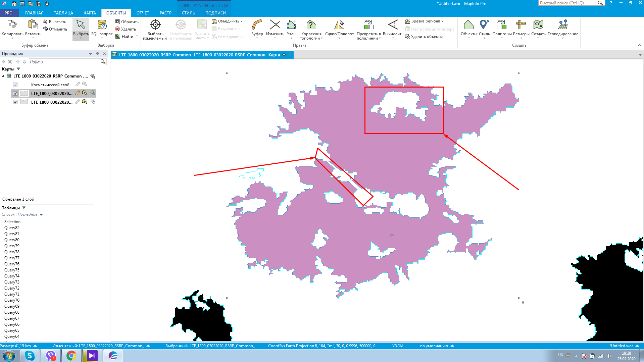Open the SQL-запрос query tool

102,25
